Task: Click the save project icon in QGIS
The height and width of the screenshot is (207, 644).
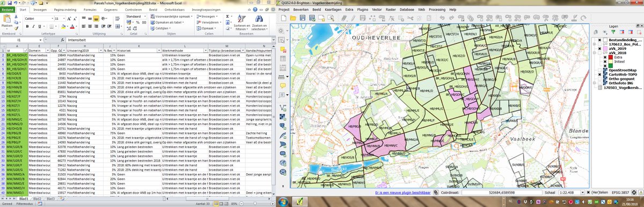Action: point(303,18)
